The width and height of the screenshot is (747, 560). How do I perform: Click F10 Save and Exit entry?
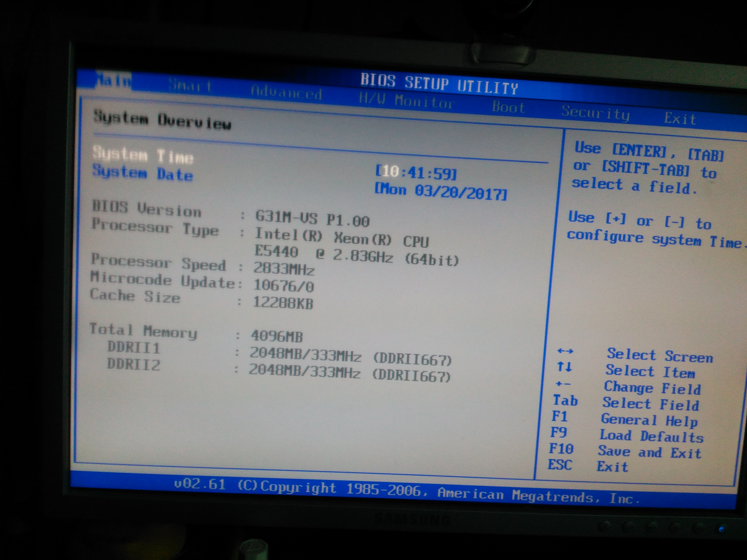[625, 451]
